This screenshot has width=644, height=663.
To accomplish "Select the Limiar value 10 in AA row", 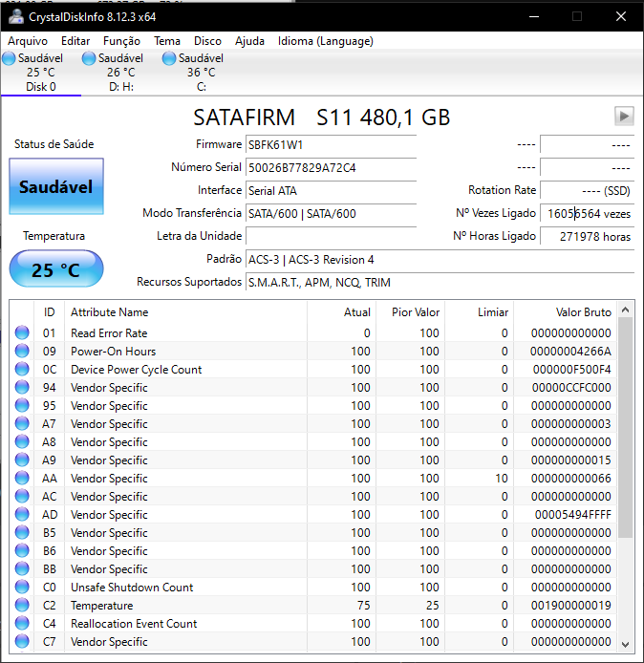I will (x=502, y=479).
